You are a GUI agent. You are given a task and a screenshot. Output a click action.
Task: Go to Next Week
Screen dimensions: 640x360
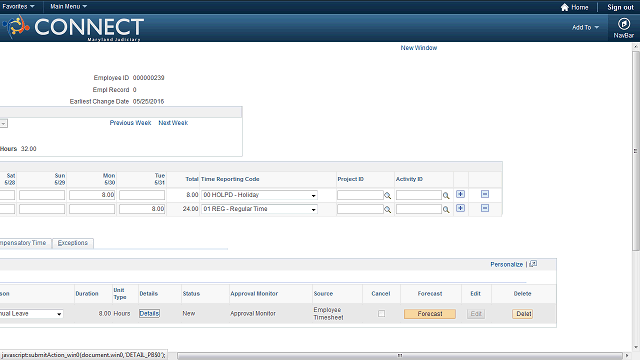pos(173,123)
